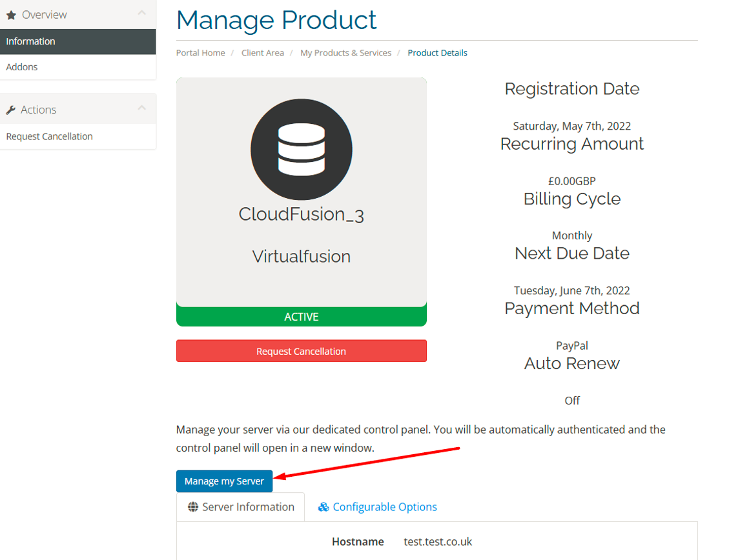Switch to the Server Information tab
The height and width of the screenshot is (560, 729).
(241, 506)
